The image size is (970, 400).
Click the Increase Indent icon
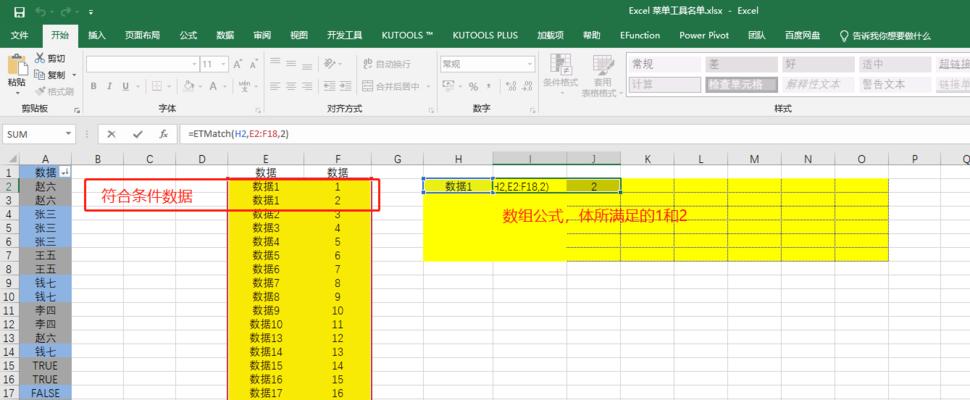pyautogui.click(x=345, y=86)
